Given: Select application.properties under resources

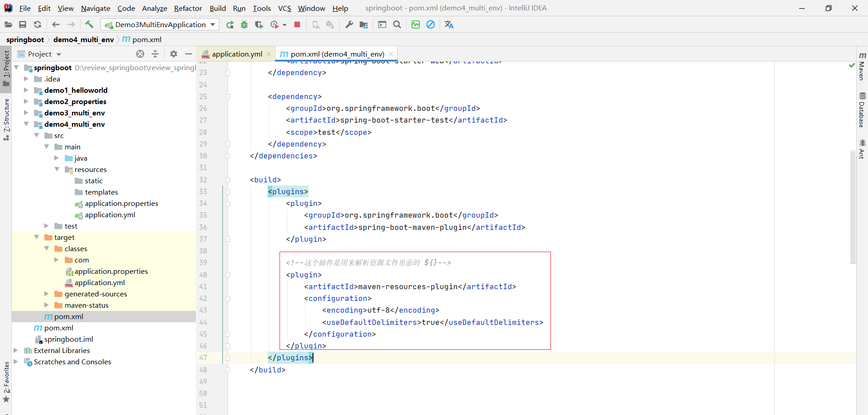Looking at the screenshot, I should coord(121,203).
